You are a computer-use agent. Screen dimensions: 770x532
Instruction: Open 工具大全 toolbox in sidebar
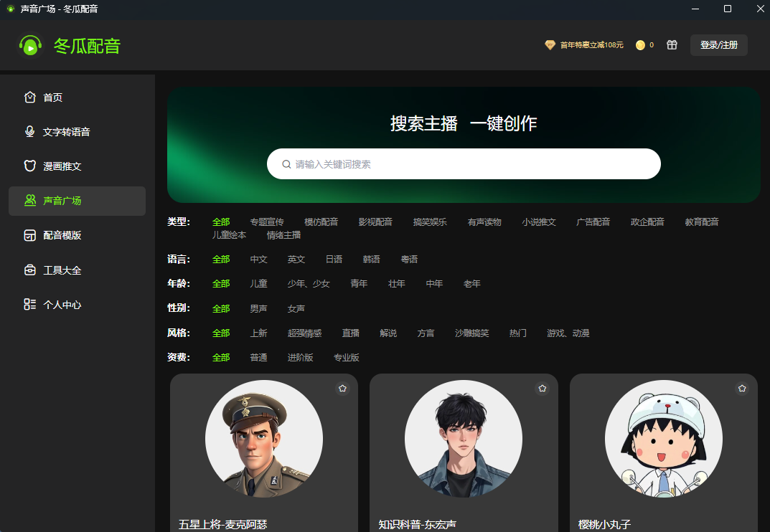tap(62, 270)
